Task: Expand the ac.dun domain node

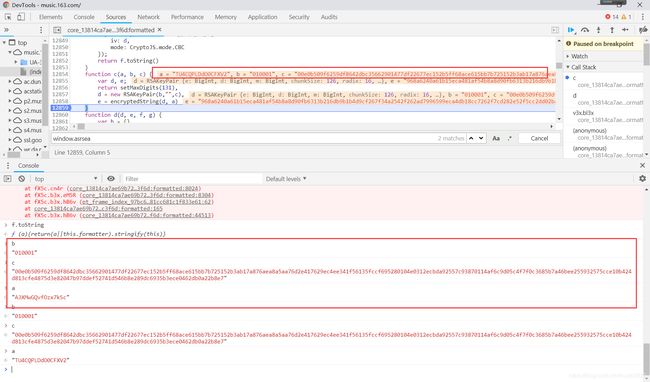Action: coord(10,82)
